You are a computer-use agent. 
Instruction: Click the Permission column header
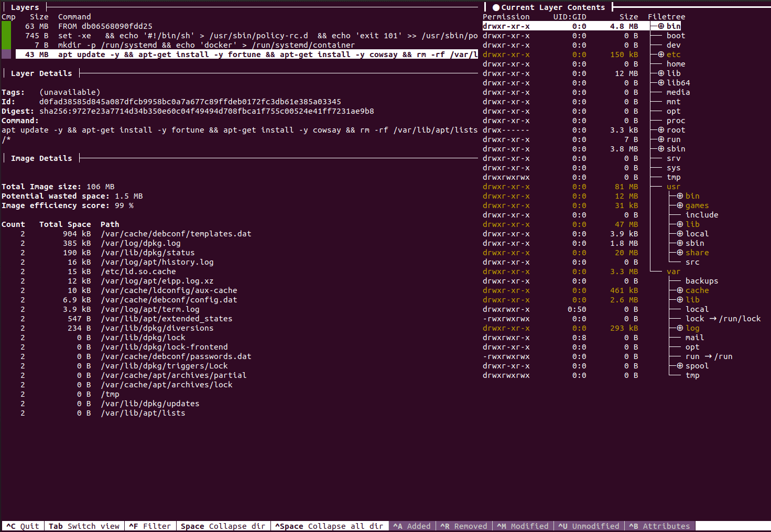click(x=506, y=17)
